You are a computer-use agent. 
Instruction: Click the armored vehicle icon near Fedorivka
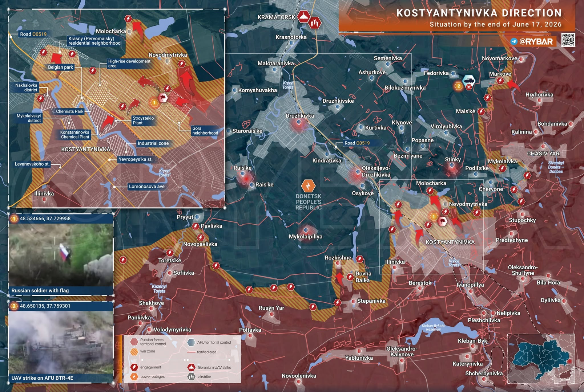(469, 80)
